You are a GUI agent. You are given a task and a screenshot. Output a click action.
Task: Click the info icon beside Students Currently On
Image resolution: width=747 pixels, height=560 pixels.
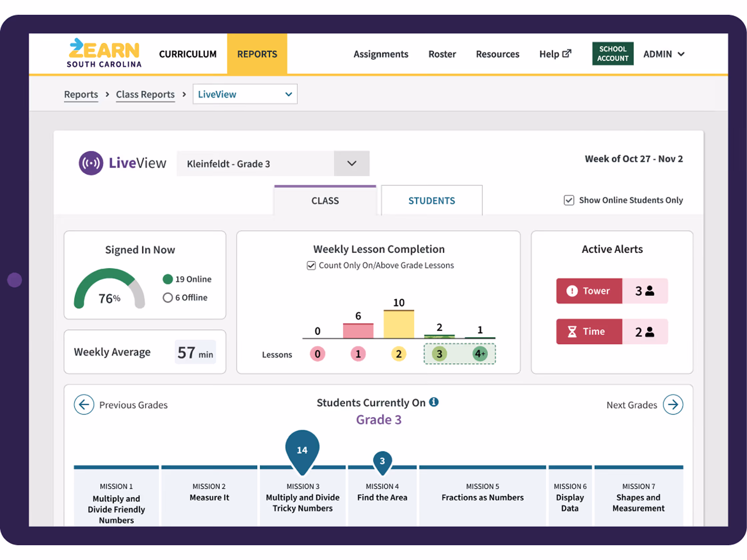434,402
